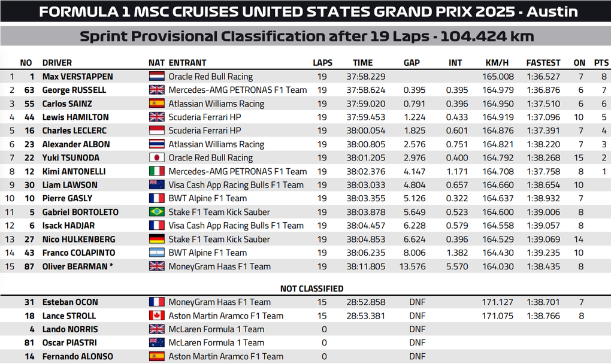Click the FASTEST column header
611x364 pixels.
pyautogui.click(x=543, y=63)
